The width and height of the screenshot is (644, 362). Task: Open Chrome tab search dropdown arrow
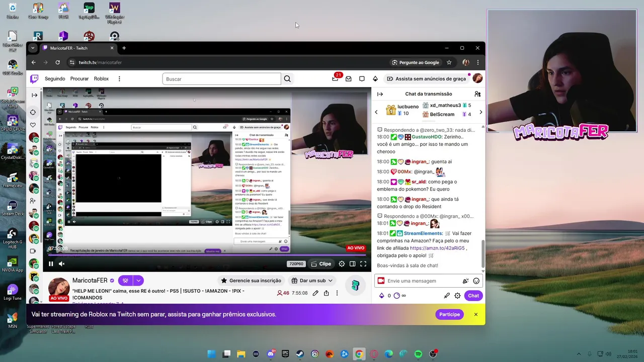[x=33, y=48]
